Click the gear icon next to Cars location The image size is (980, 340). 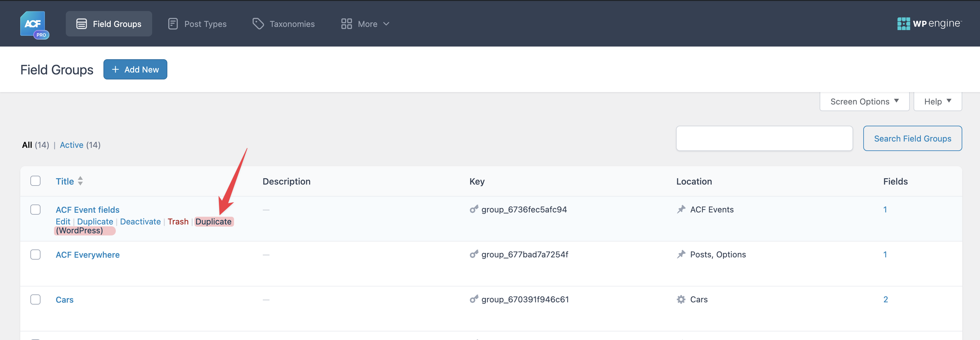[x=681, y=299]
